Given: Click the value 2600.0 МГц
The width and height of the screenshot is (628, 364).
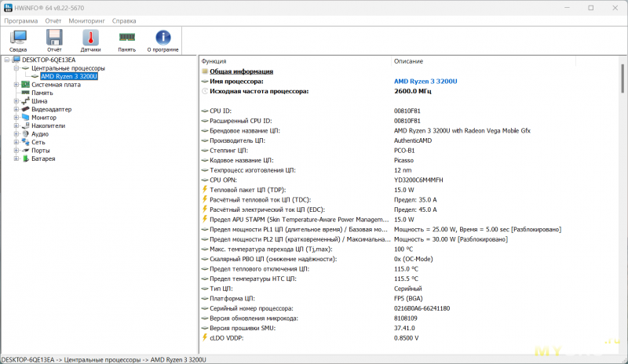Looking at the screenshot, I should tap(413, 91).
